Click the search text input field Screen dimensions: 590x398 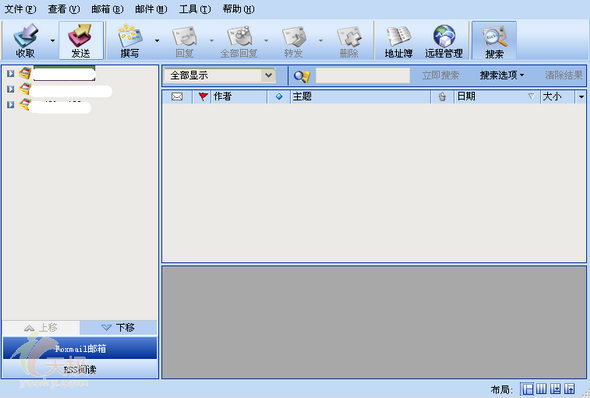click(363, 76)
